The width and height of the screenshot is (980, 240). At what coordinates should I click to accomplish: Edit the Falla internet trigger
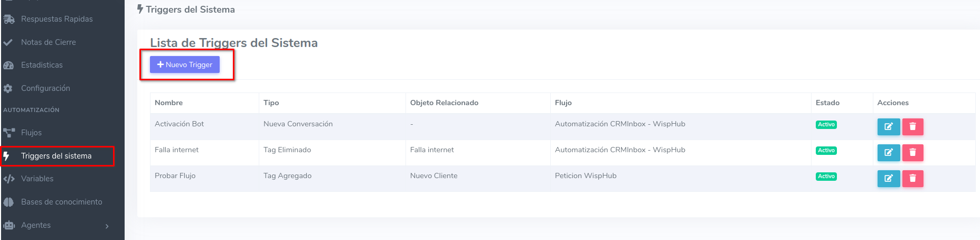point(888,153)
